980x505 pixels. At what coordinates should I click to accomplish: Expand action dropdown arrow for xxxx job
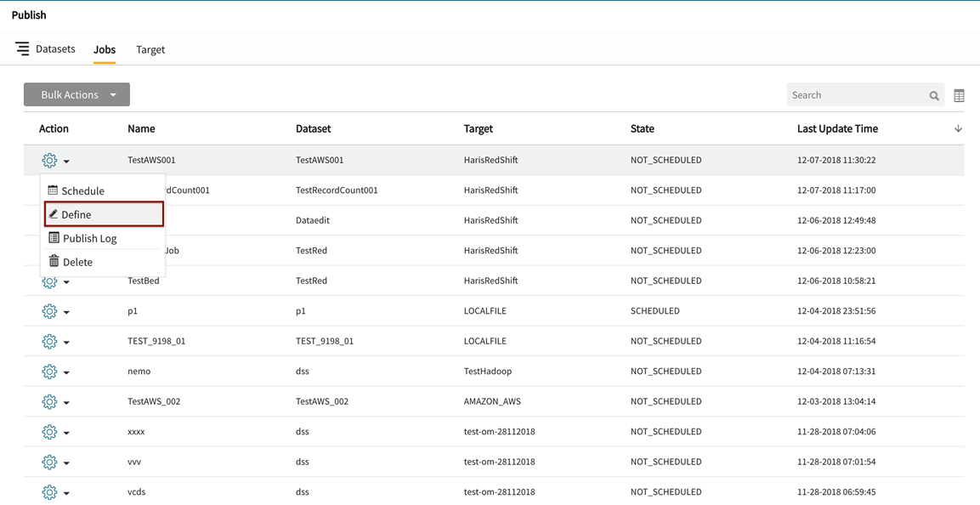pyautogui.click(x=66, y=434)
